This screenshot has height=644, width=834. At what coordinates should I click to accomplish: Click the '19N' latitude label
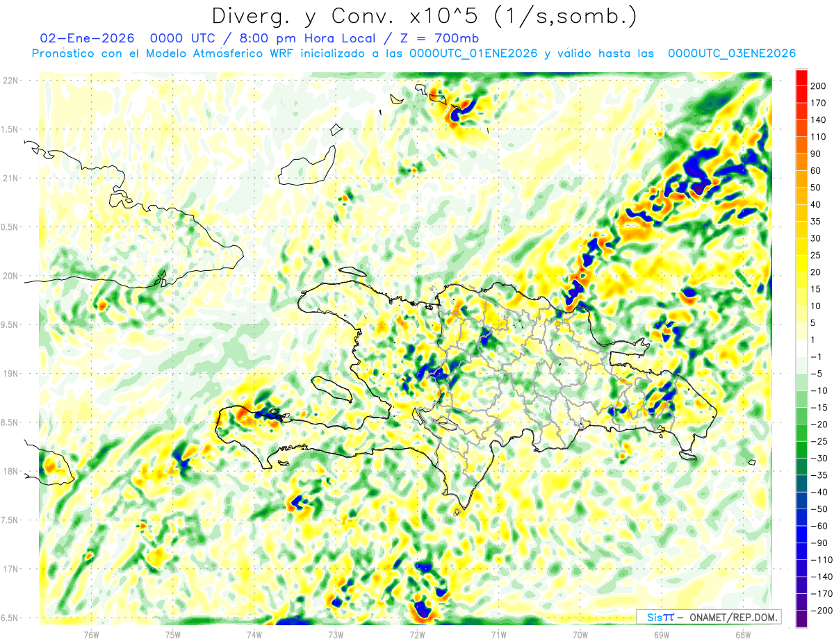pyautogui.click(x=10, y=374)
